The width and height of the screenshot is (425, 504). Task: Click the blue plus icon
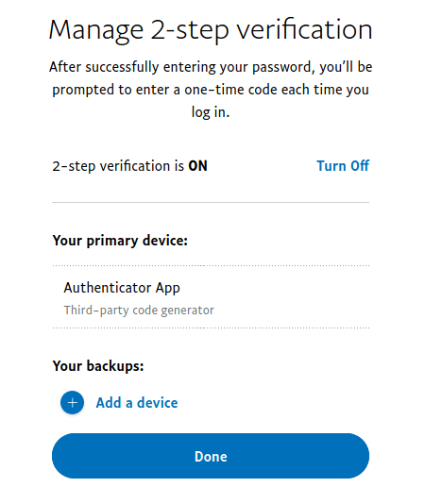[72, 402]
